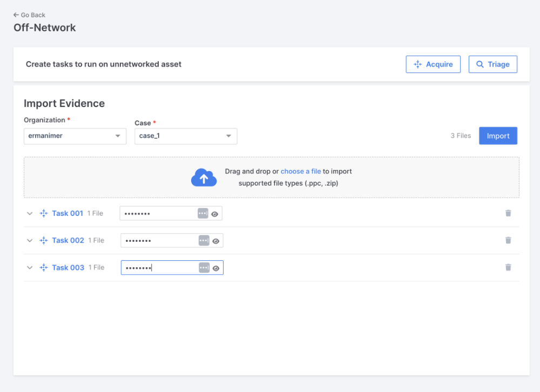Click the "choose a file" link
This screenshot has width=540, height=392.
click(300, 171)
